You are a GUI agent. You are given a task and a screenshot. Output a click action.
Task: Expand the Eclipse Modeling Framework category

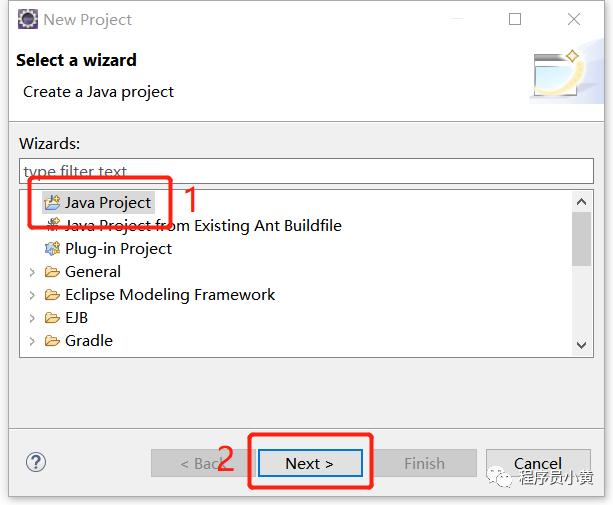(x=32, y=295)
